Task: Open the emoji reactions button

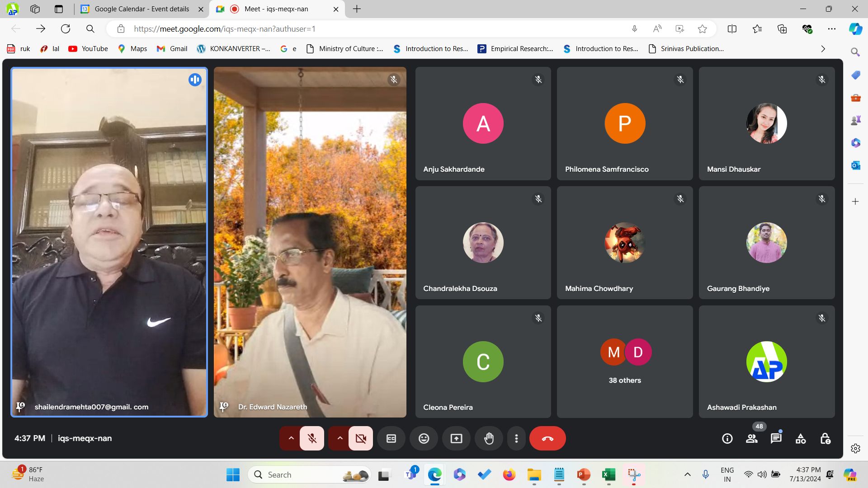Action: [424, 438]
